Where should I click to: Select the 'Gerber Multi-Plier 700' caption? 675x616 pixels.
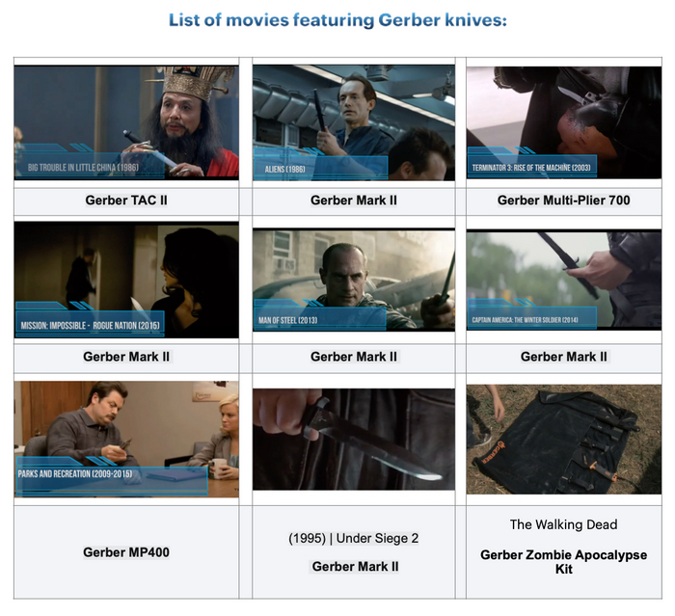tap(564, 201)
